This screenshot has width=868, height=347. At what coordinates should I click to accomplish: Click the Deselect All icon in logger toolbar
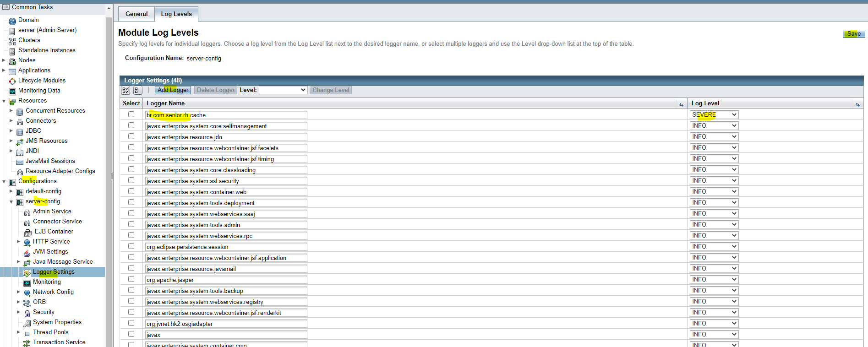tap(137, 90)
